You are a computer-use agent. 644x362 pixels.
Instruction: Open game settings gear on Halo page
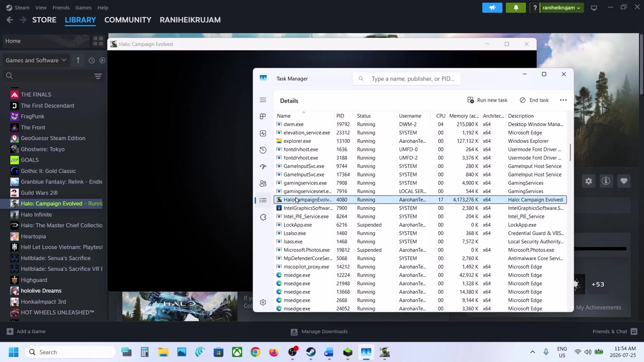click(589, 181)
